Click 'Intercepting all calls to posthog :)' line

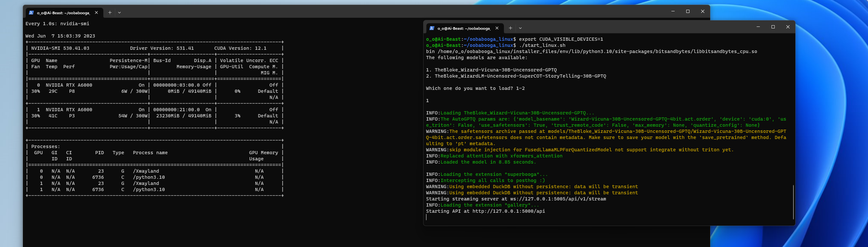[x=493, y=180]
